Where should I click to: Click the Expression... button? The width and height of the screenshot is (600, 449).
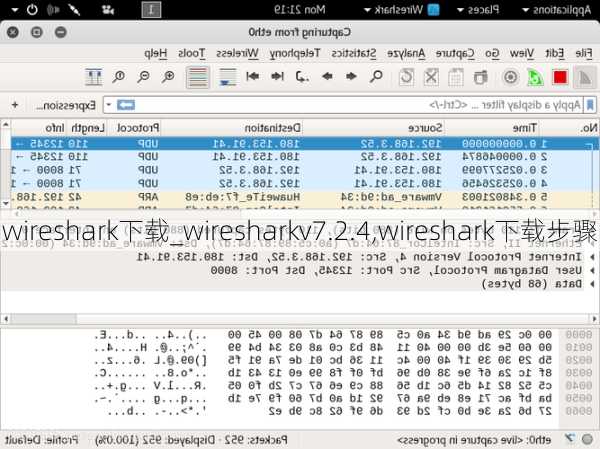(x=66, y=105)
